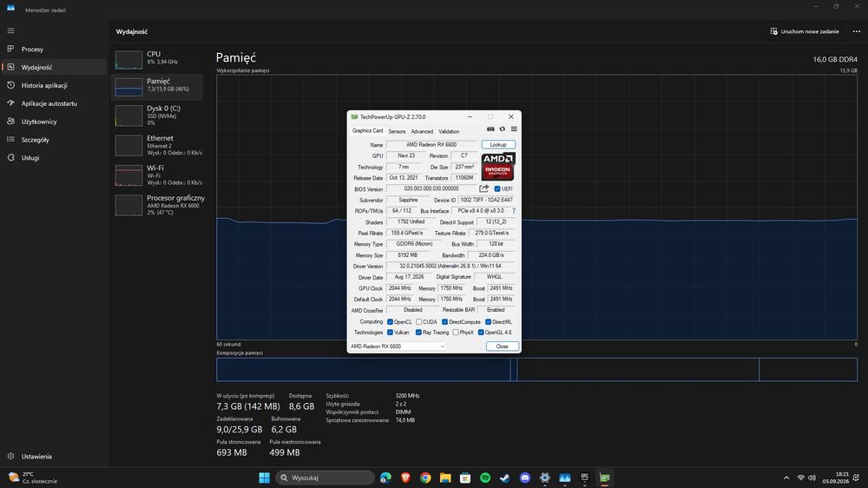
Task: Click Uruchom nowe zadanie button
Action: [x=805, y=31]
